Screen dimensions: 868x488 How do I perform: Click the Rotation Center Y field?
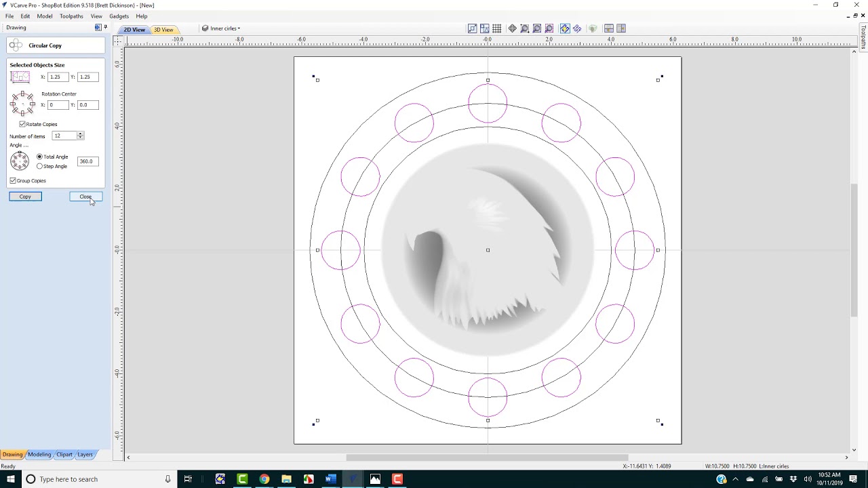pos(87,104)
